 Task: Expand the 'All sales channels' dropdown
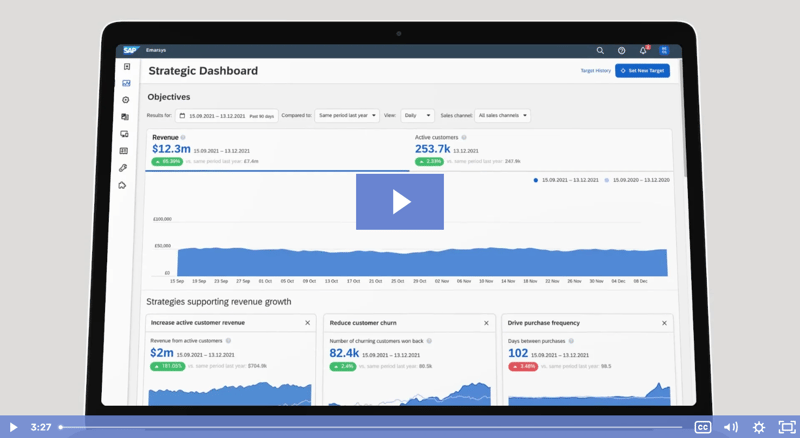tap(502, 116)
